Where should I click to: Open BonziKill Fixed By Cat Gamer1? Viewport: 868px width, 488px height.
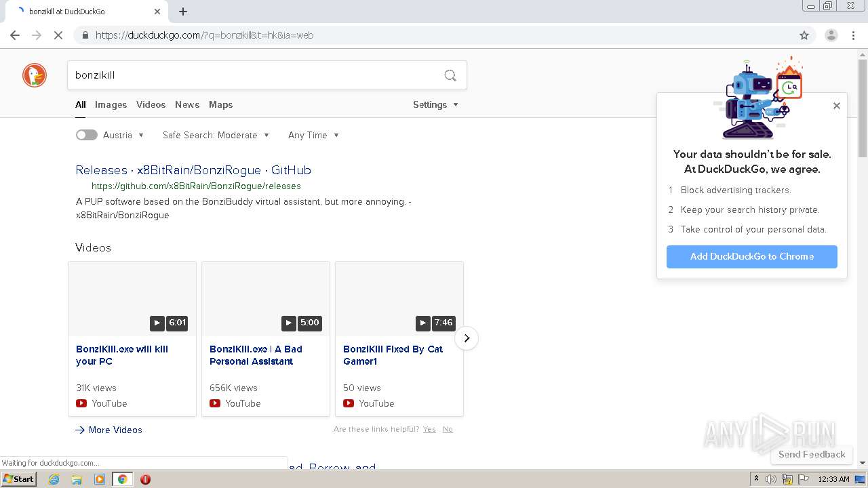point(393,355)
